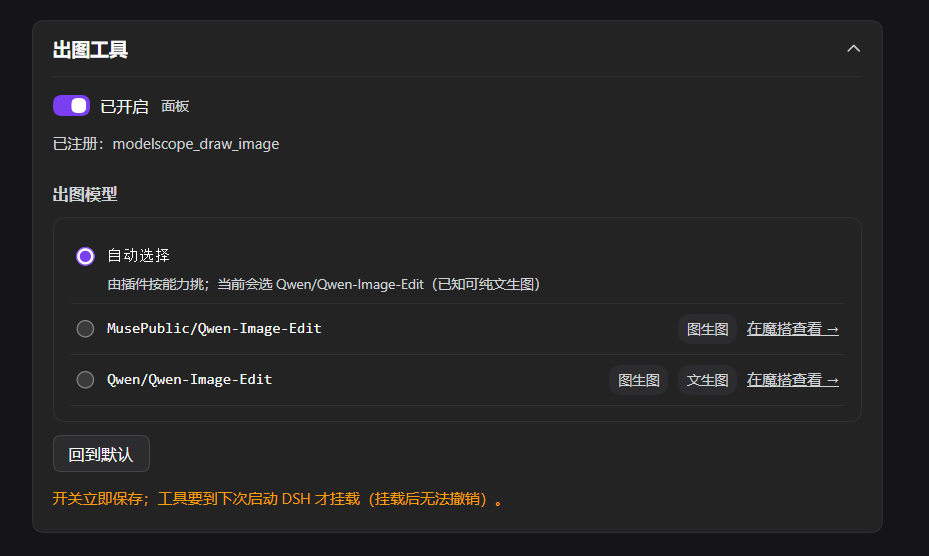Click the 已开启 status label

124,107
